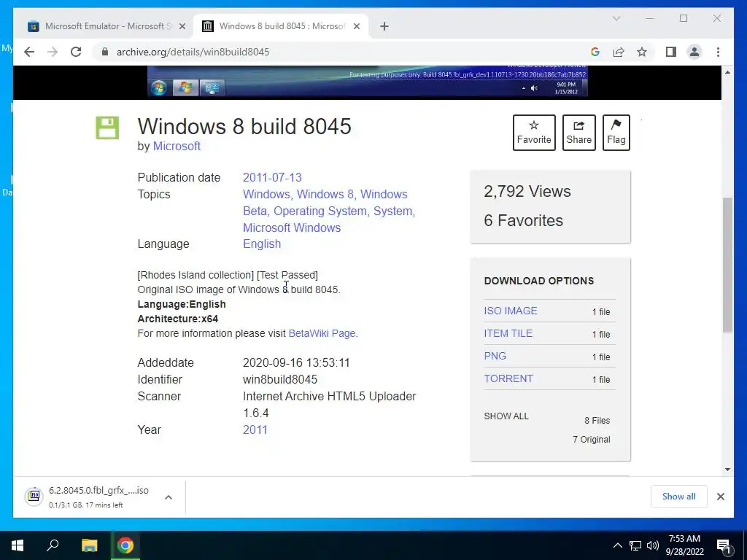The width and height of the screenshot is (747, 560).
Task: Open the Microsoft Windows topic link
Action: 292,227
